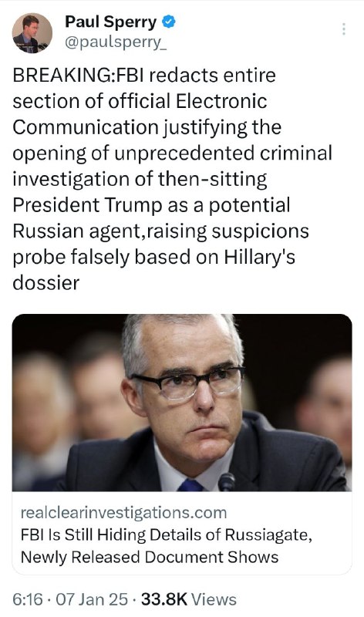Click the microphone in the card photo
Viewport: 364px width, 617px height.
click(227, 482)
